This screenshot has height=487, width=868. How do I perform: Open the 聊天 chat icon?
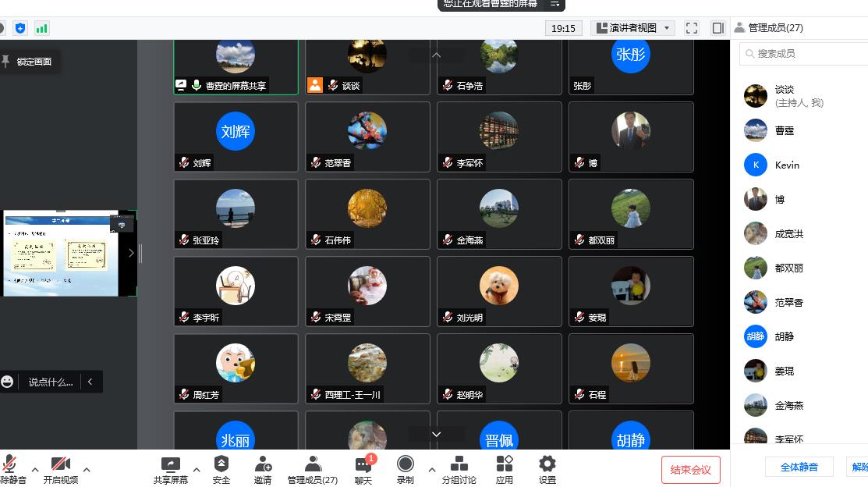point(363,465)
